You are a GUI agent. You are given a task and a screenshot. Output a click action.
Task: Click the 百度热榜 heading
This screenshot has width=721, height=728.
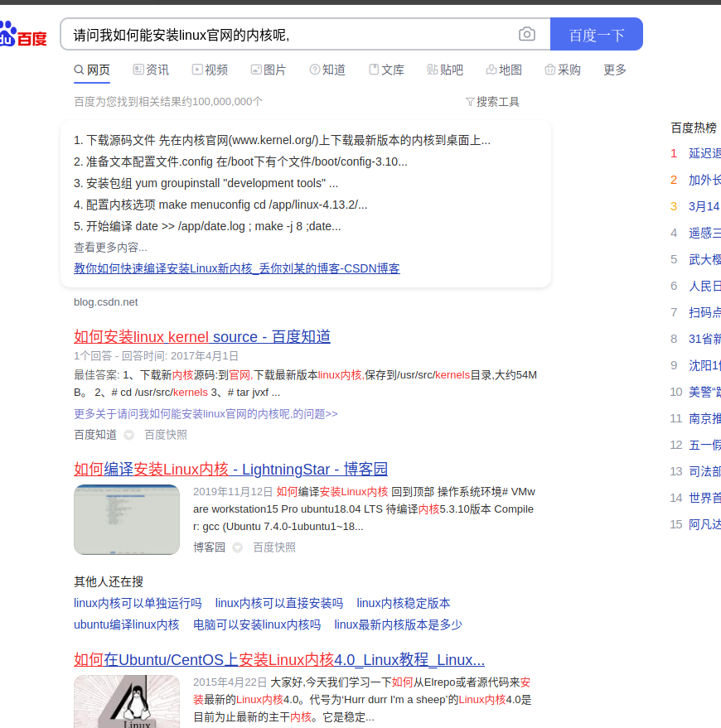click(x=694, y=128)
